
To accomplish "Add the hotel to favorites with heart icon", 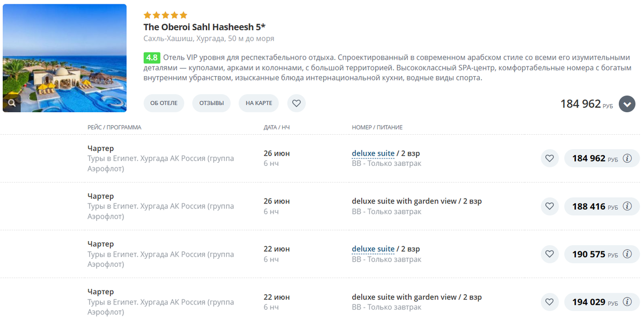I will pyautogui.click(x=296, y=103).
